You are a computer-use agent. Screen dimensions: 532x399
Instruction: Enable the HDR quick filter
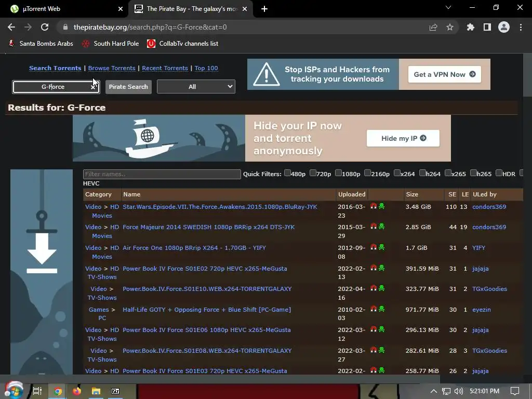pos(499,173)
